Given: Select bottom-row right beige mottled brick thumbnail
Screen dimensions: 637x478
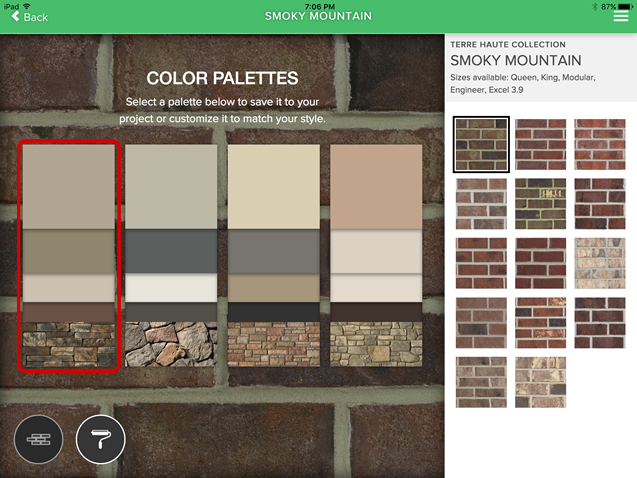Looking at the screenshot, I should pos(540,382).
